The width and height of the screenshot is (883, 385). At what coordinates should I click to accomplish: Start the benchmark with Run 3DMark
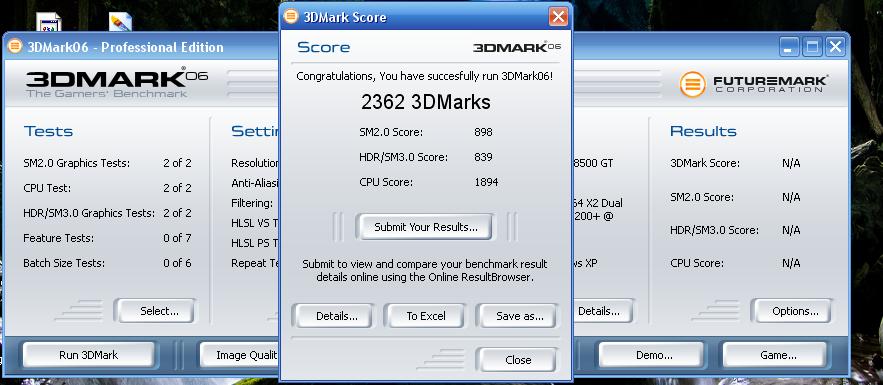pyautogui.click(x=88, y=355)
